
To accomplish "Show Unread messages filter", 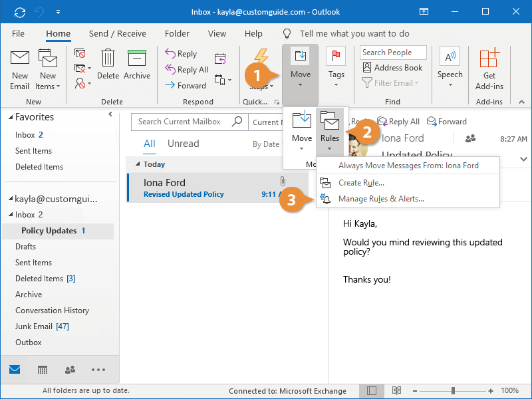I will 184,144.
